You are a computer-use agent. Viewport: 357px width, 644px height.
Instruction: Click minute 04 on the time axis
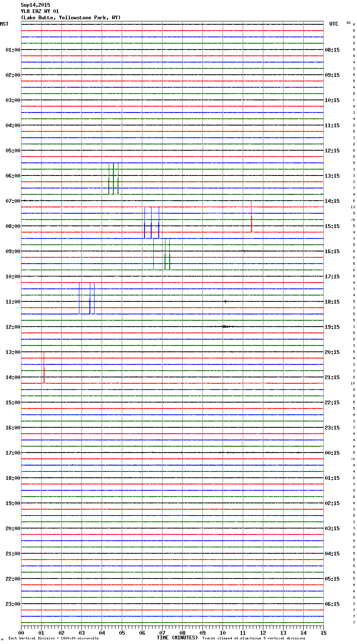[102, 633]
